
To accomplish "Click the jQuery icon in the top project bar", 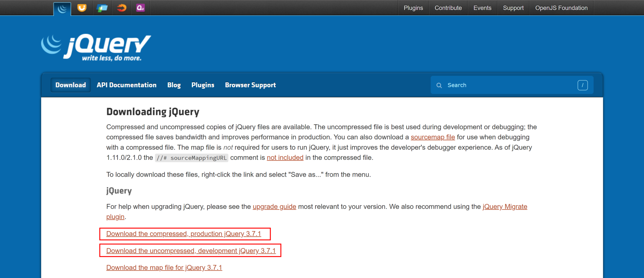I will click(x=62, y=8).
